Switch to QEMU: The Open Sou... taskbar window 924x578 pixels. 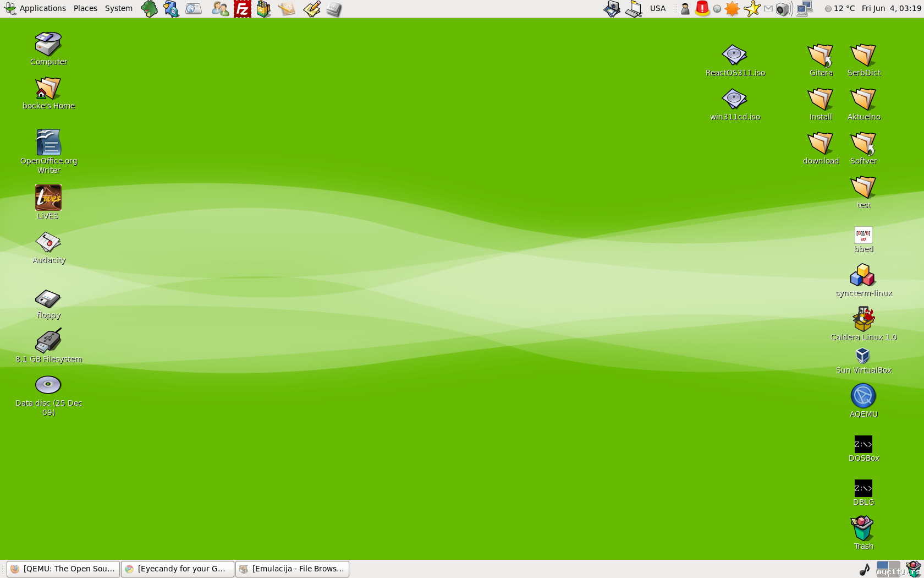(63, 569)
